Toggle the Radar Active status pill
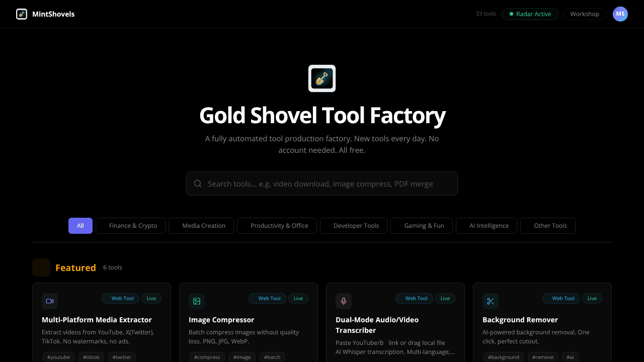 530,14
